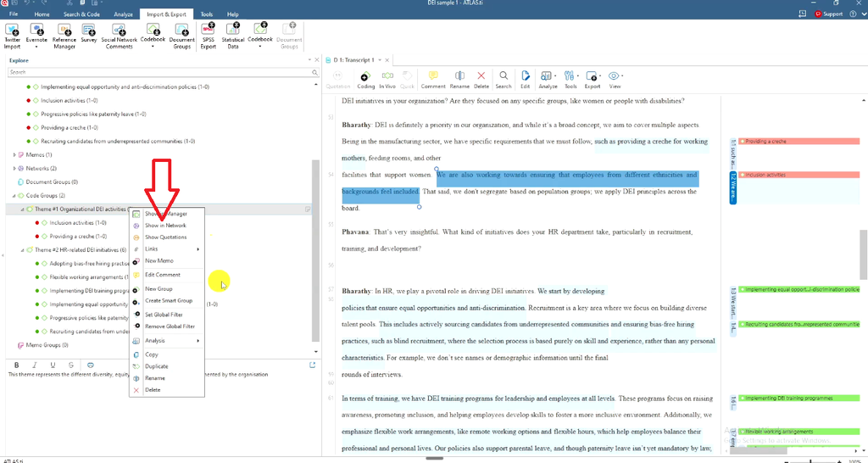
Task: Open the Analysis submenu arrow
Action: point(198,341)
